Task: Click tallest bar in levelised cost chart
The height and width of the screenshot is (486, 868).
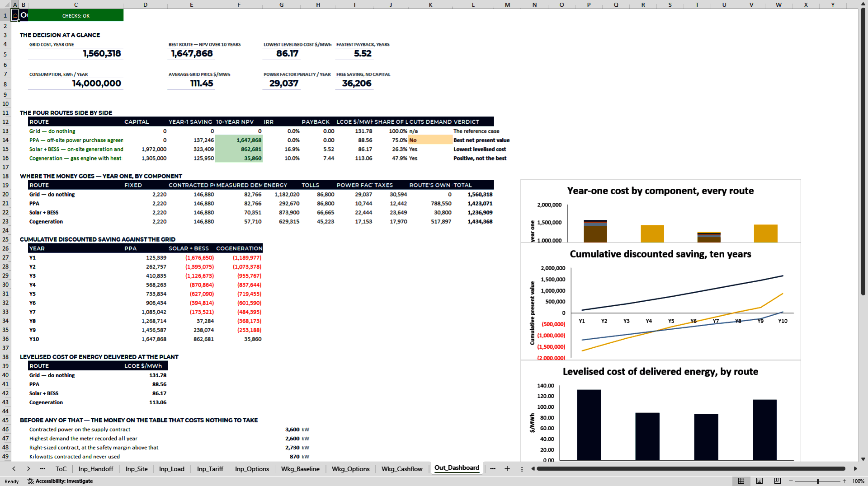Action: [x=589, y=425]
